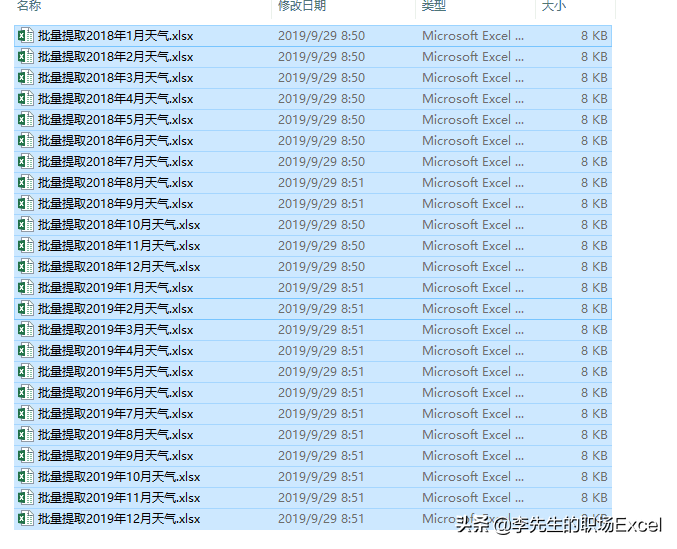
Task: Click Excel icon of 批量提取2019年12月天气.xlsx
Action: coord(25,519)
